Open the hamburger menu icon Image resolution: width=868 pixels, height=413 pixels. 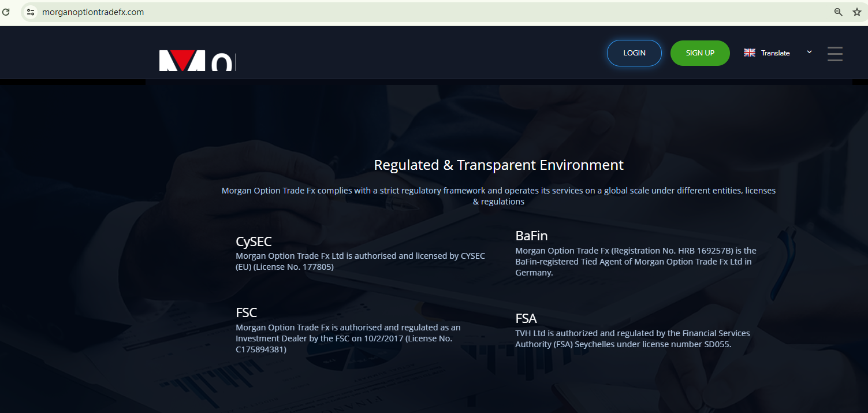point(835,54)
